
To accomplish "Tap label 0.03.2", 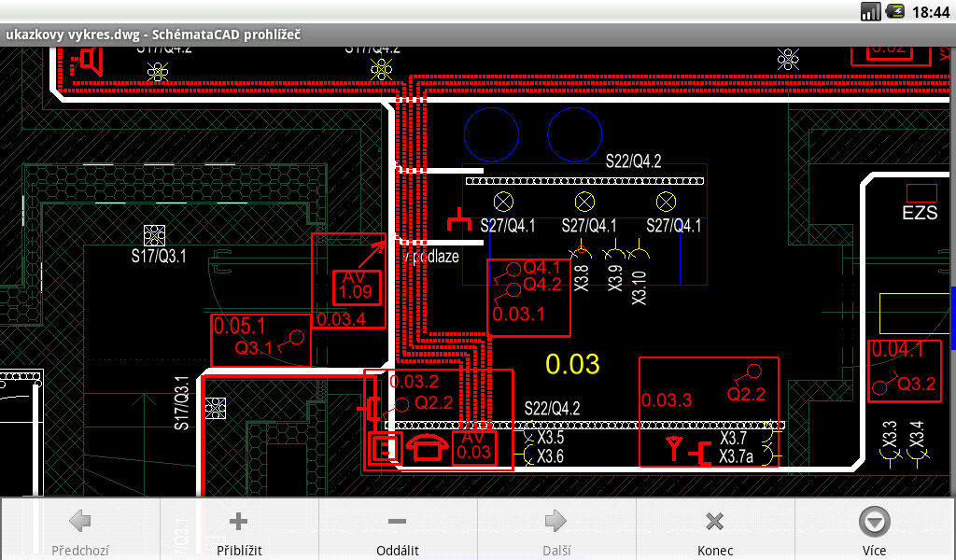I will [414, 382].
